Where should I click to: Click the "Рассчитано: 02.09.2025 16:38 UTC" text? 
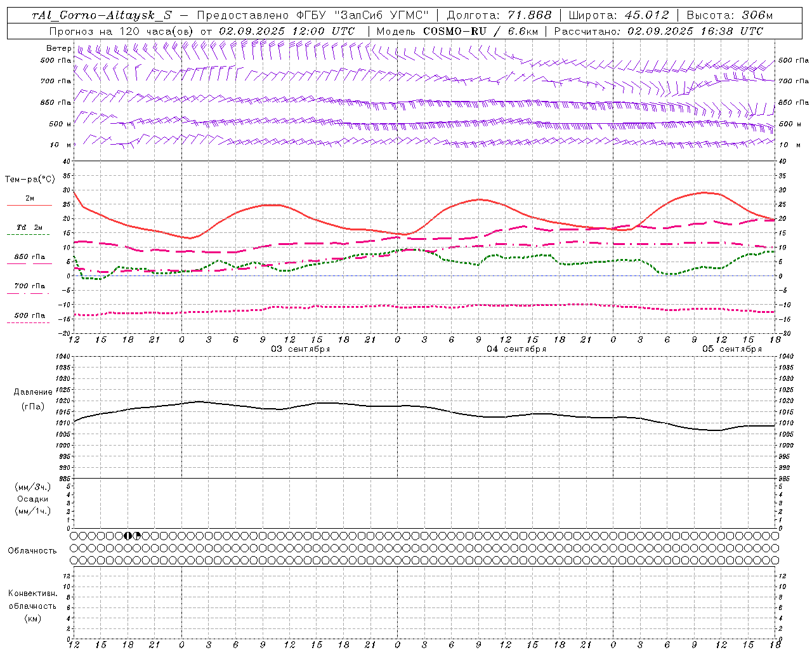[x=659, y=31]
